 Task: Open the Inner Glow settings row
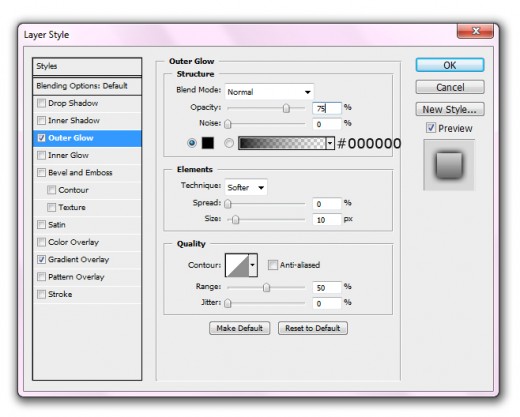[87, 155]
